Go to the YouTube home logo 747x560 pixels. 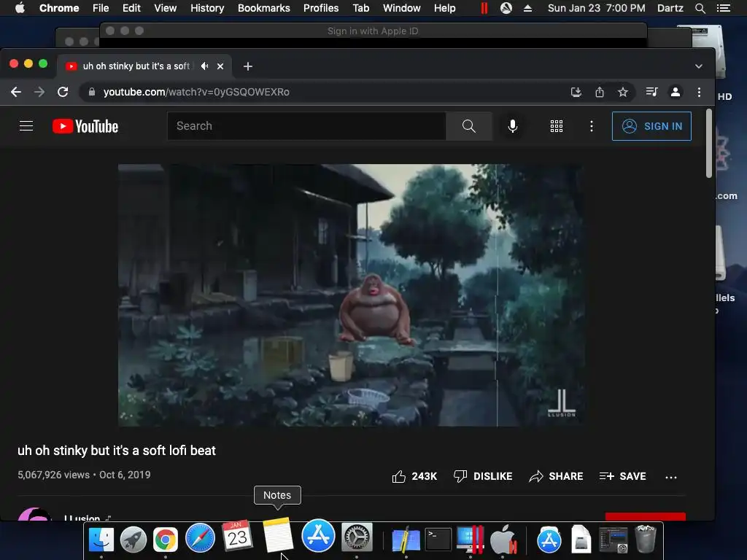pos(85,126)
